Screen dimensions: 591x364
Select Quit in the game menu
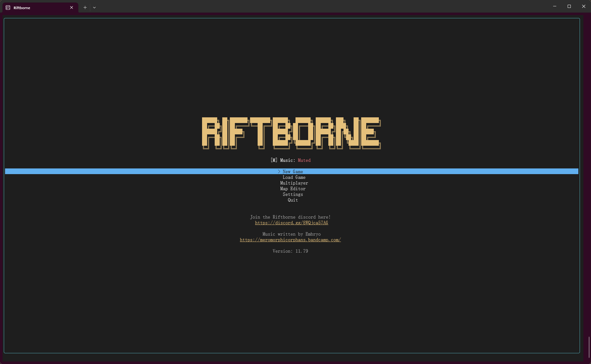(x=293, y=200)
